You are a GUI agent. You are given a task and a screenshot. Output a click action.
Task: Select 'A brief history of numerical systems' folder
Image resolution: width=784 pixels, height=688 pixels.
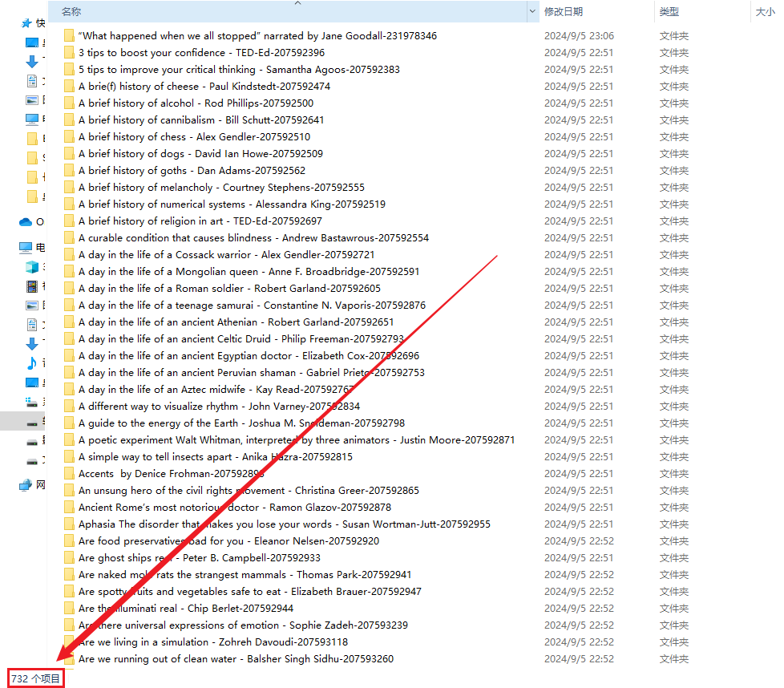232,204
